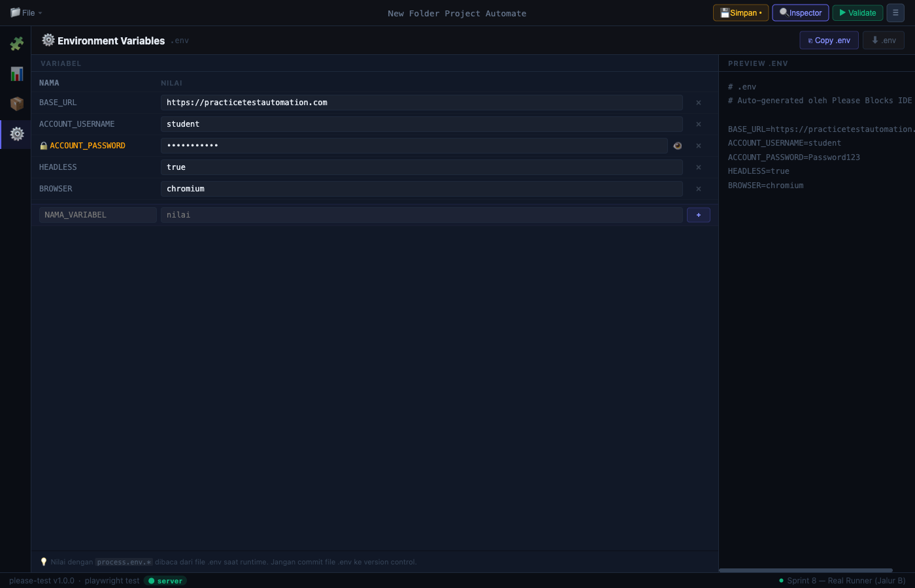915x588 pixels.
Task: Click the HEADLESS=true preview line
Action: [x=759, y=171]
